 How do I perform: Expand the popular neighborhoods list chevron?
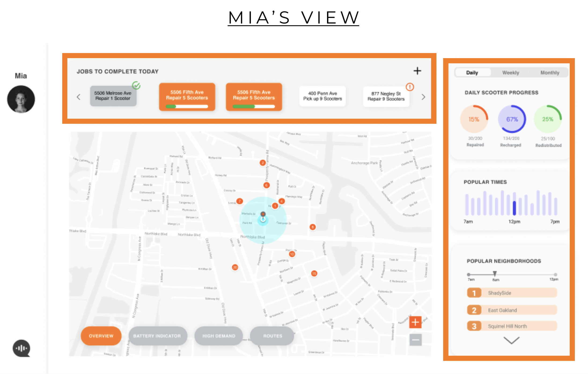click(x=512, y=340)
